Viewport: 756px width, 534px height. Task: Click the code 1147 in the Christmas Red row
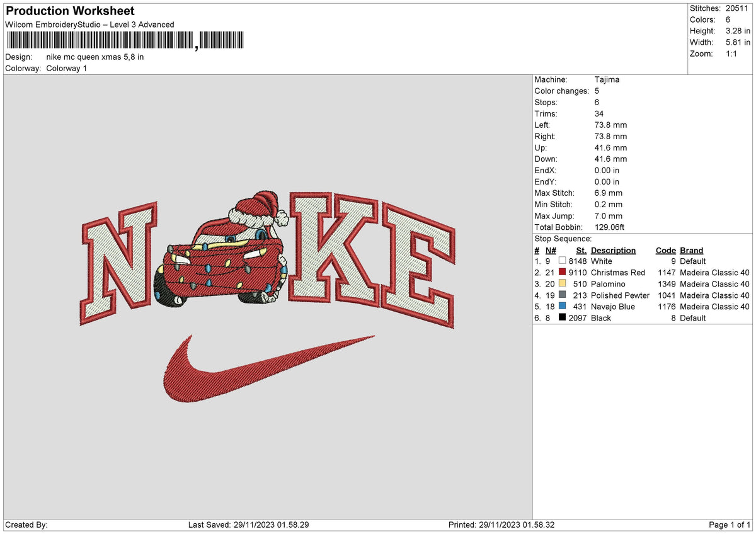coord(667,272)
